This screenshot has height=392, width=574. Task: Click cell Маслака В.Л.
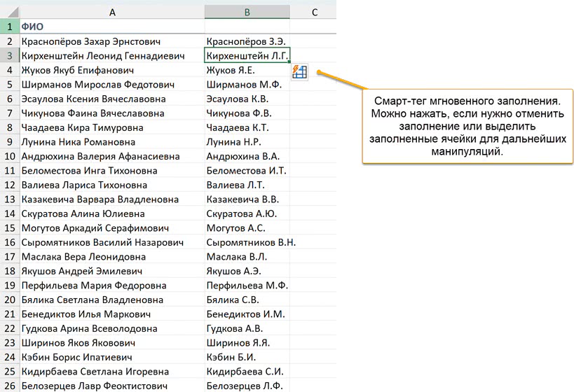coord(247,257)
